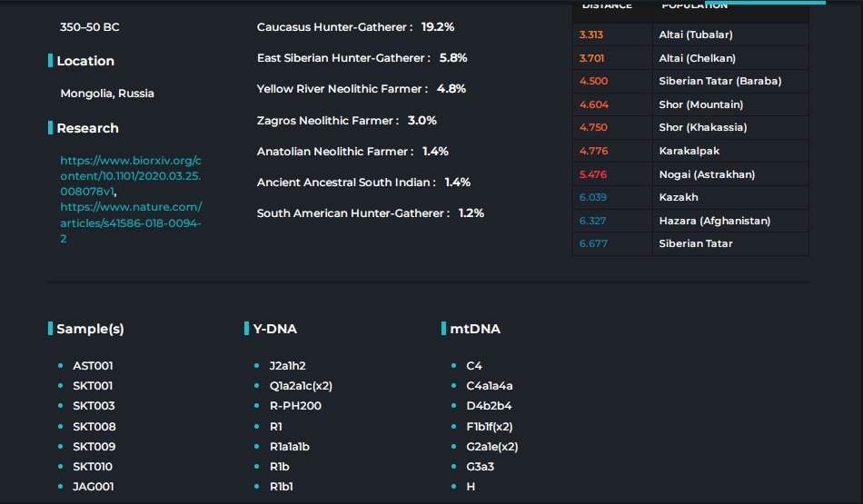The width and height of the screenshot is (863, 504).
Task: Select the D4b2b4 mtDNA haplogroup
Action: point(489,406)
